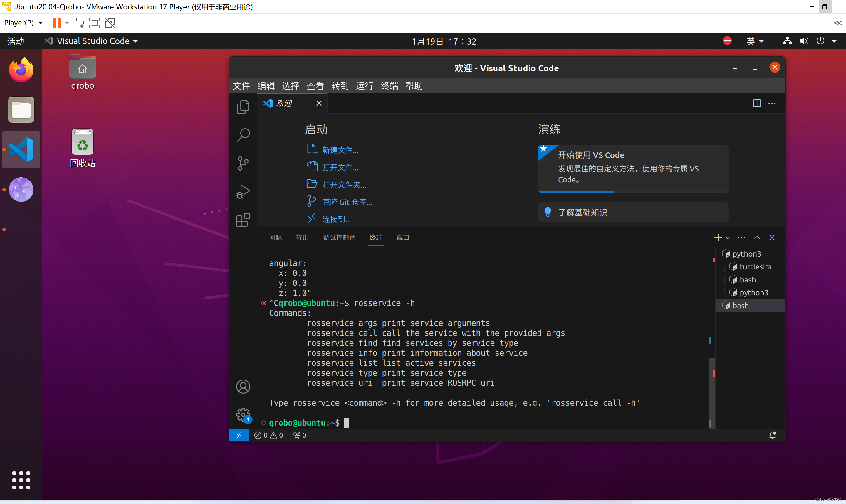Open the Player(P) dropdown menu
Viewport: 846px width, 504px height.
tap(23, 23)
